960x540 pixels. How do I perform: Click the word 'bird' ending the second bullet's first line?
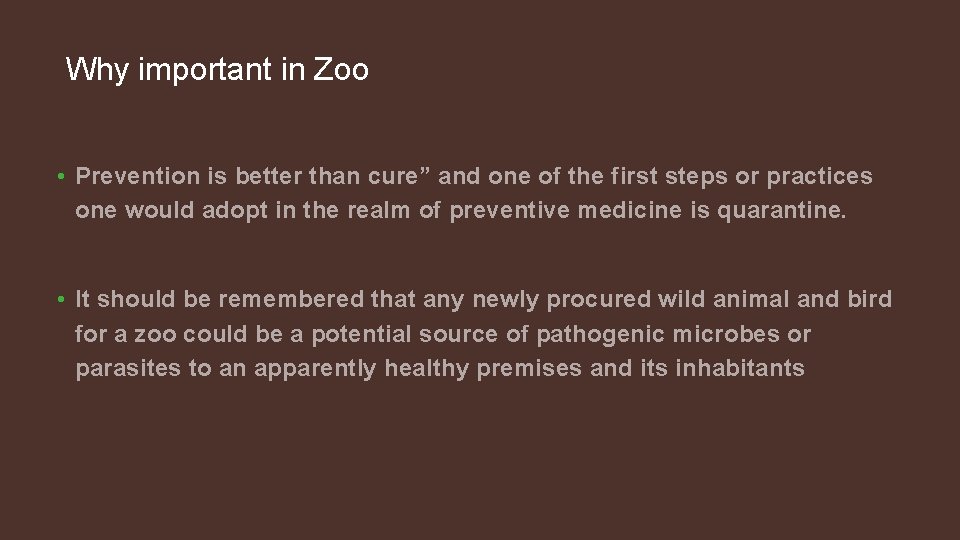click(x=869, y=300)
